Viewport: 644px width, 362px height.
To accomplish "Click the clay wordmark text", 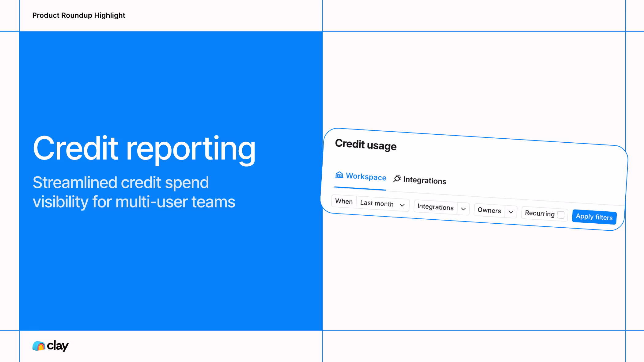I will click(58, 346).
